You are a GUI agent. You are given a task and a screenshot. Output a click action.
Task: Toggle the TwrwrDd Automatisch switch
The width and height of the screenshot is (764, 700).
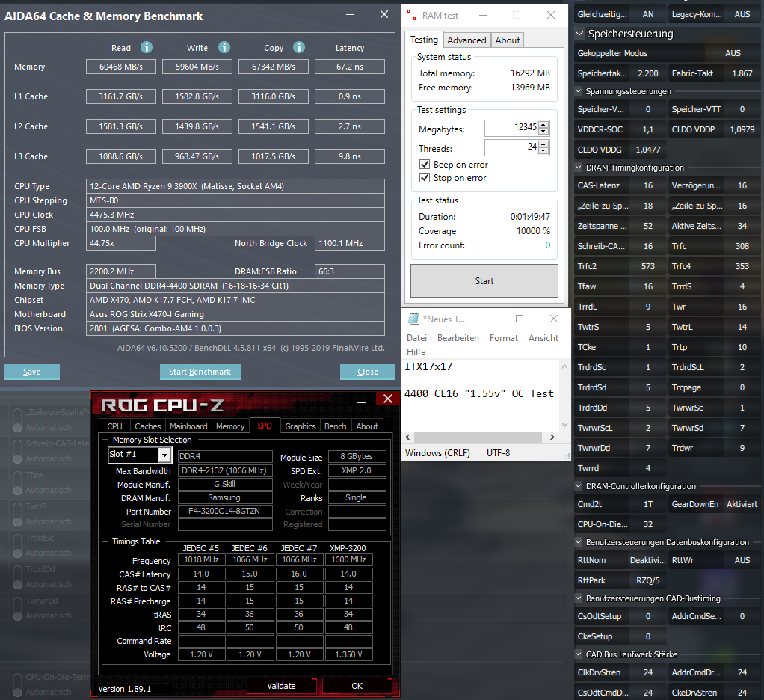[x=17, y=609]
